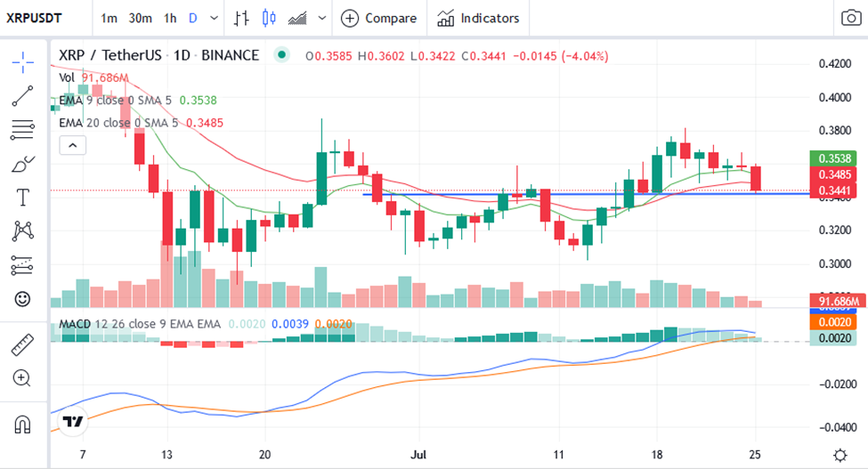Select the EMA 9 indicator legend
The image size is (868, 469).
[138, 100]
